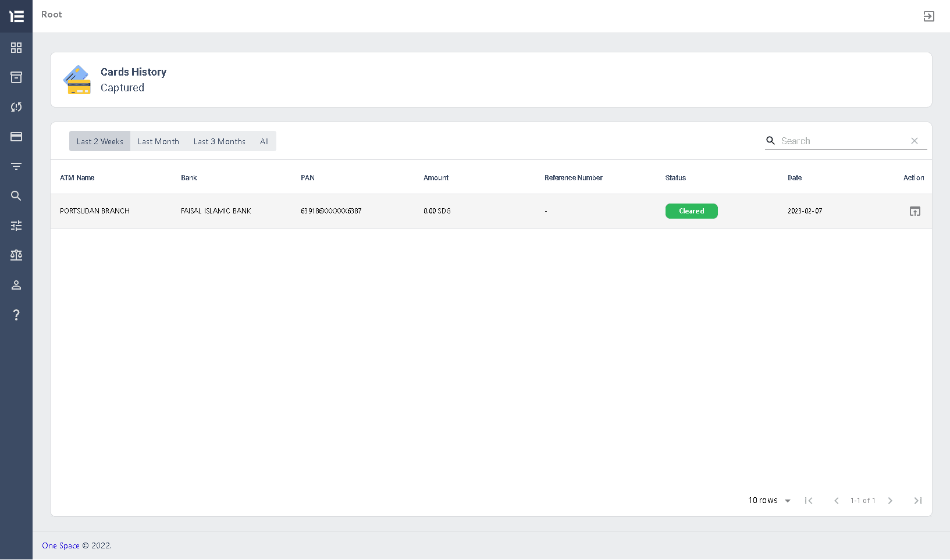Open the settings sliders icon in sidebar
Screen dimensions: 950x560
16,226
